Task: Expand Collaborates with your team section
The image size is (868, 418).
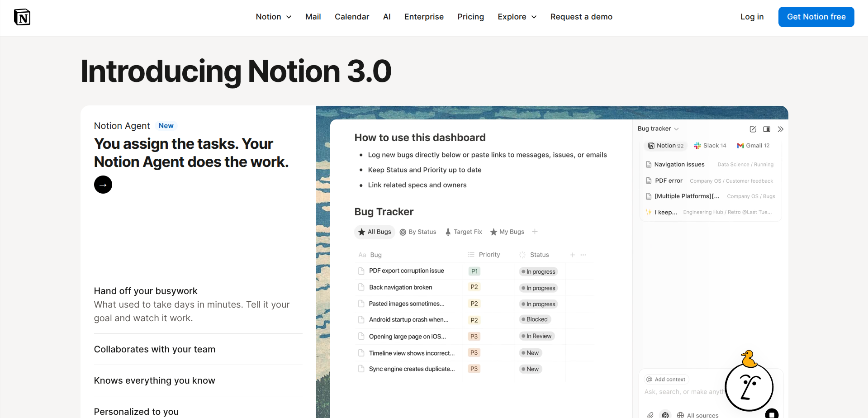Action: tap(155, 349)
